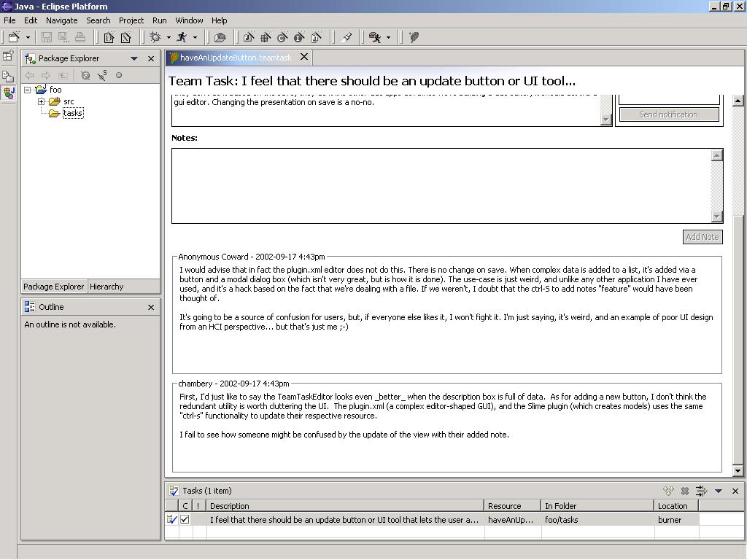Click the Add Note button
Image resolution: width=747 pixels, height=560 pixels.
pyautogui.click(x=703, y=237)
